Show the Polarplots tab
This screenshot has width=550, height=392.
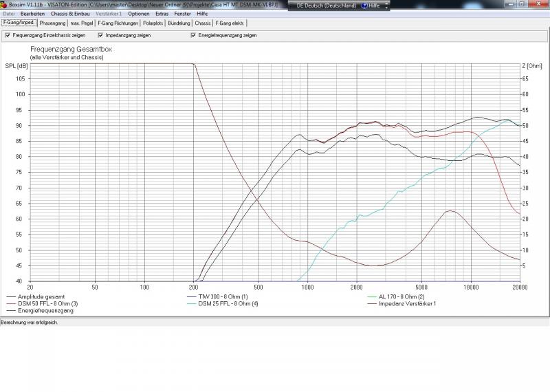(153, 23)
